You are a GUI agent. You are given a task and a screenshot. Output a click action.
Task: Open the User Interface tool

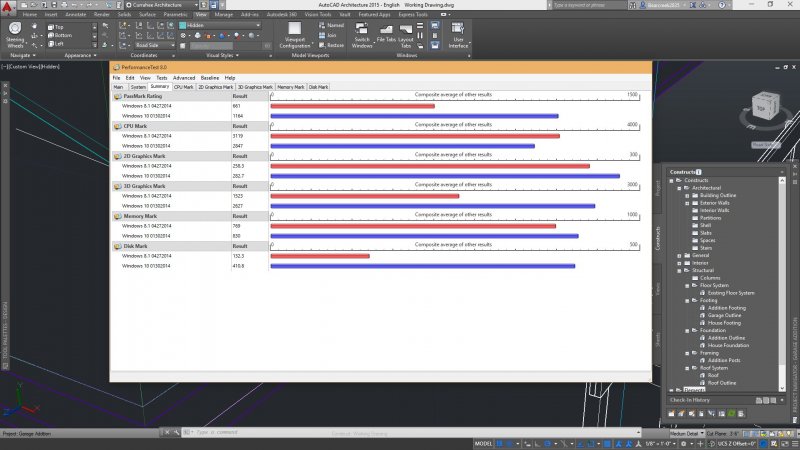click(458, 35)
